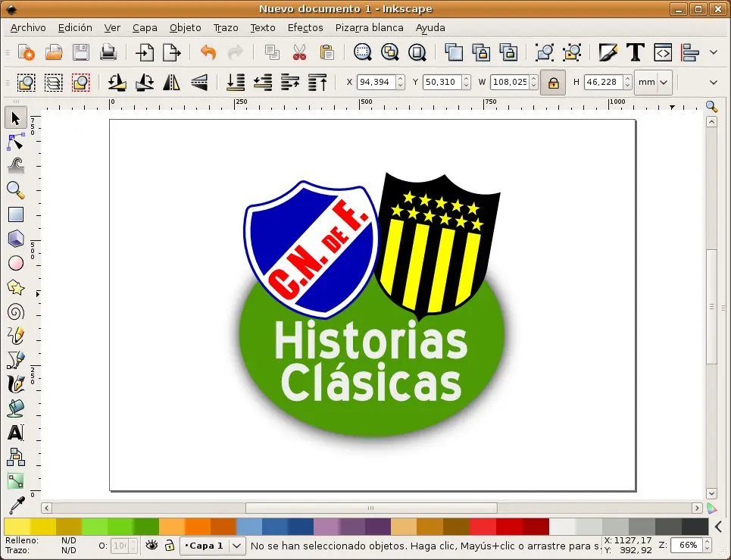Toggle width-height ratio lock
The image size is (731, 560).
[x=553, y=83]
